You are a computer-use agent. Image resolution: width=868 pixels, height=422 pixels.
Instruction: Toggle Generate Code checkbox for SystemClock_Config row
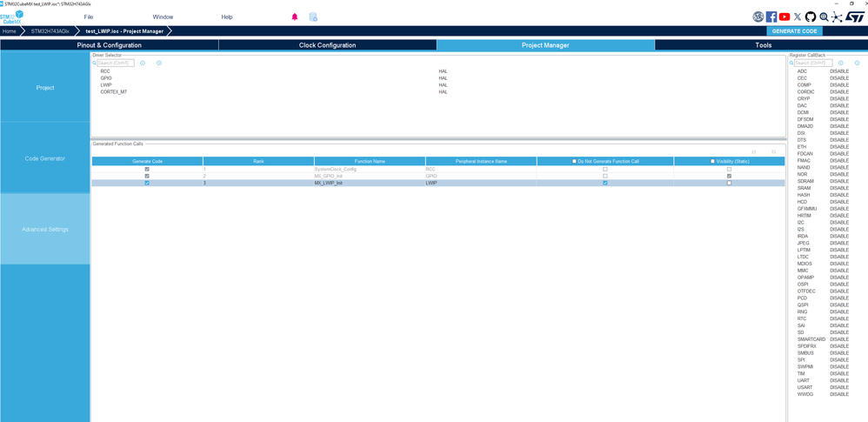[x=147, y=169]
